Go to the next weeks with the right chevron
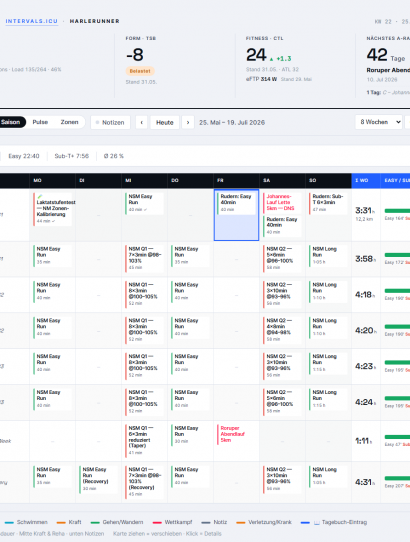Image resolution: width=410 pixels, height=542 pixels. pyautogui.click(x=188, y=122)
